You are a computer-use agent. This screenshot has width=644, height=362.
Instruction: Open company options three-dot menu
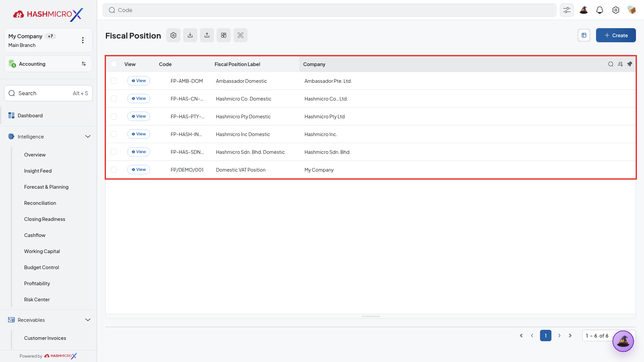pyautogui.click(x=83, y=40)
